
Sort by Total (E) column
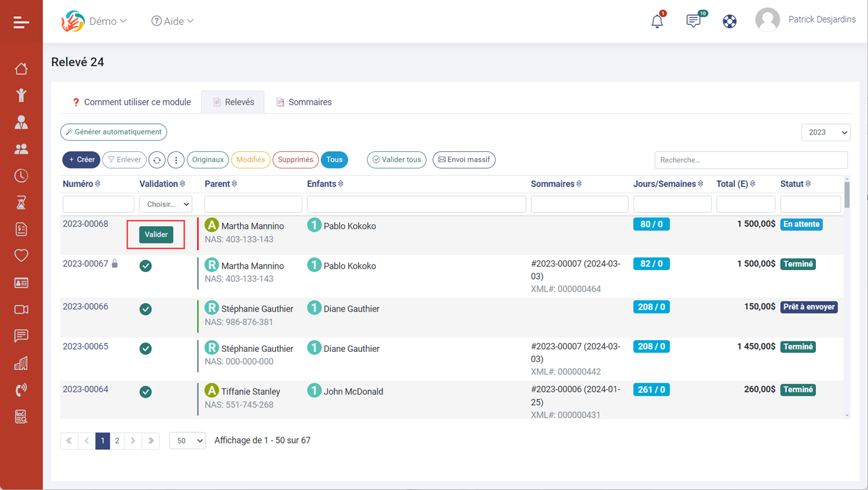(x=736, y=184)
